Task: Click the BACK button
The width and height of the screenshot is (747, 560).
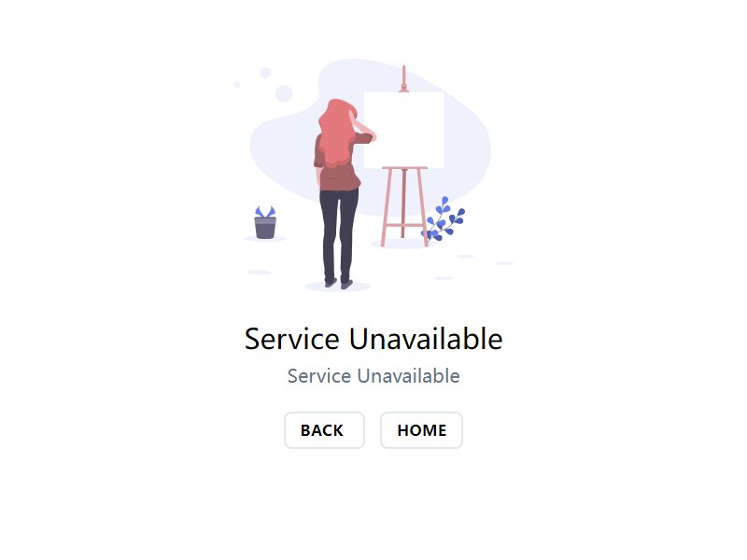Action: click(x=324, y=430)
